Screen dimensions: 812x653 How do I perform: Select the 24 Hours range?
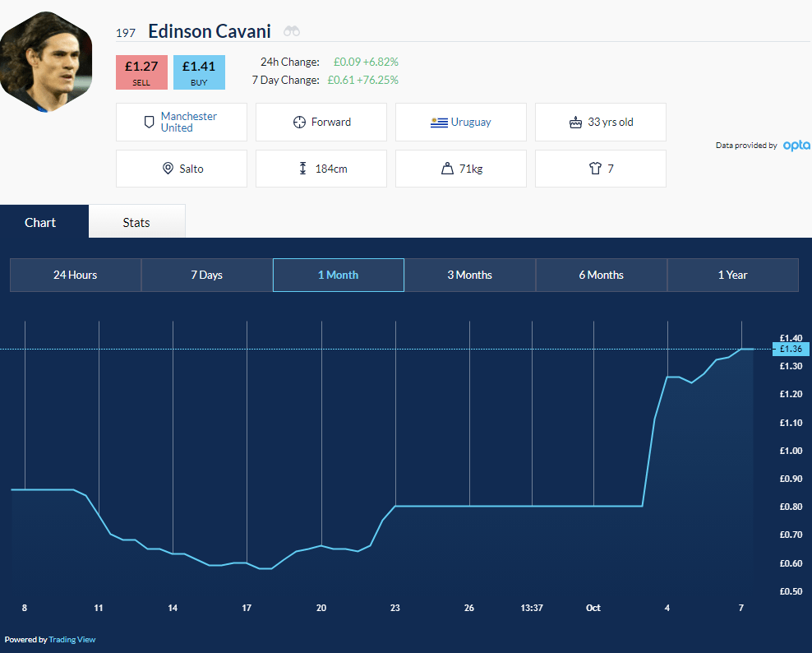point(75,276)
